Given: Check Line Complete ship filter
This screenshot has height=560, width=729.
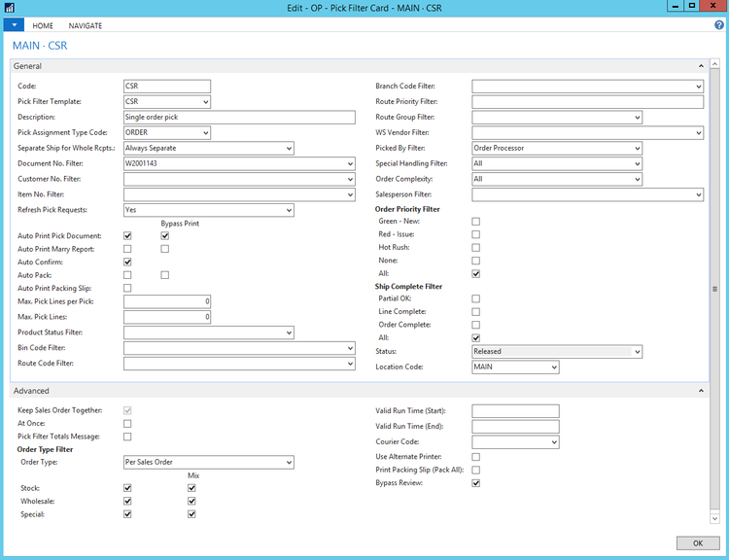Looking at the screenshot, I should pos(475,312).
